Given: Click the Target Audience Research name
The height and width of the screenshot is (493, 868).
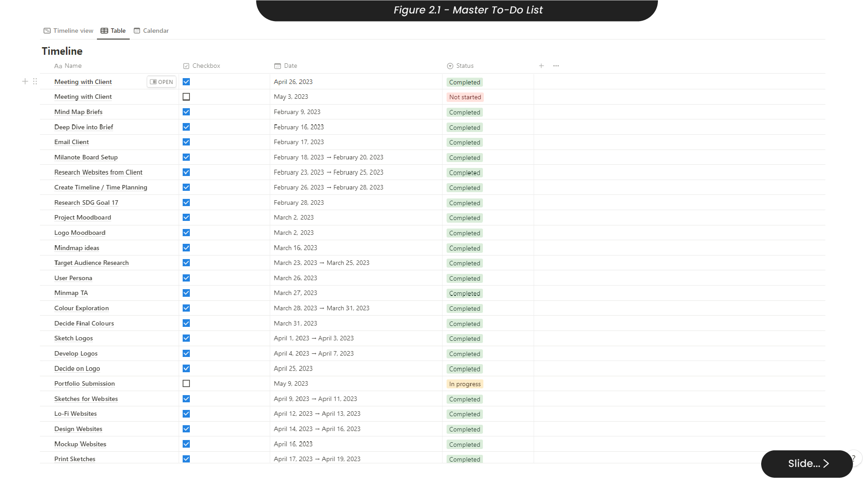Looking at the screenshot, I should click(92, 263).
